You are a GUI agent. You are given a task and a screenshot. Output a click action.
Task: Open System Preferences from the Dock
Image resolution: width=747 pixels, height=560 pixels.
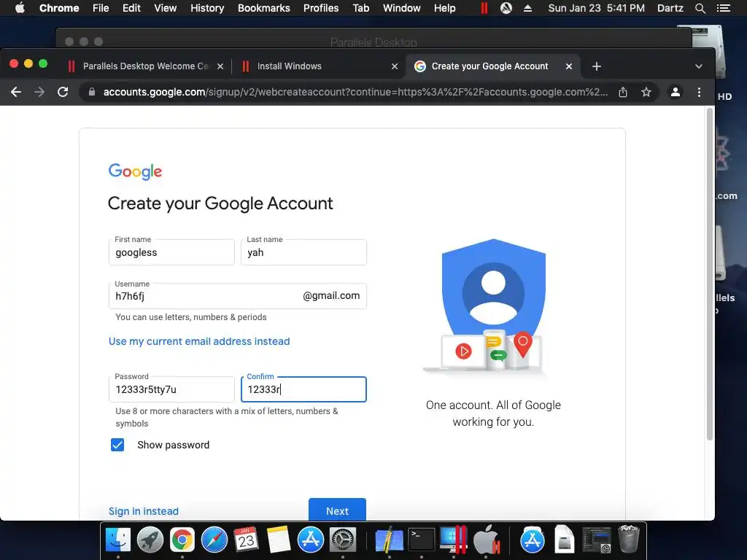343,540
